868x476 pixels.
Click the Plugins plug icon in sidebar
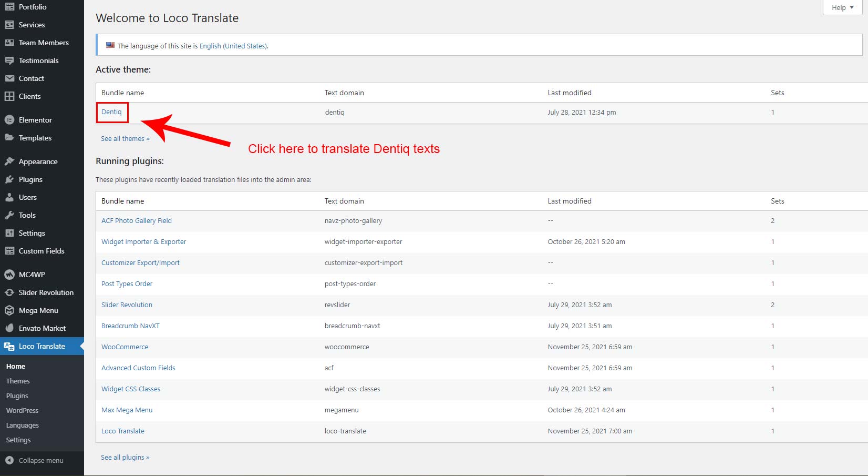coord(9,179)
